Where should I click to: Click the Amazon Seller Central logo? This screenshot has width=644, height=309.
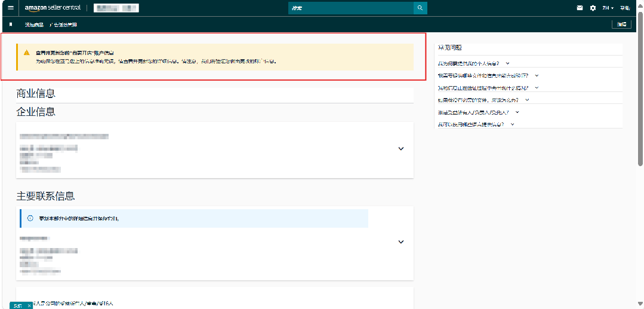(53, 8)
